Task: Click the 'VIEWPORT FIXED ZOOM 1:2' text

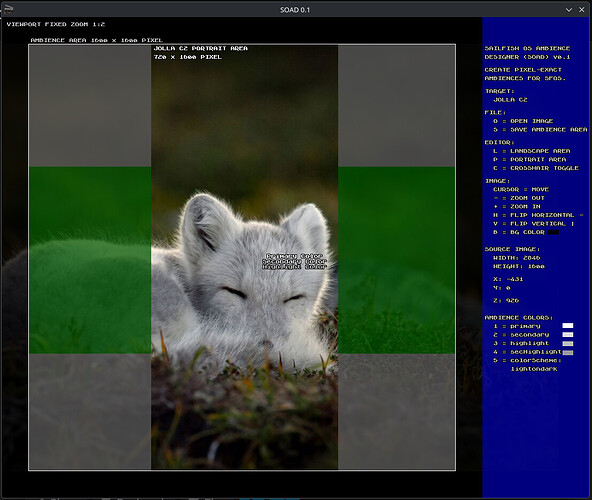Action: (x=56, y=24)
